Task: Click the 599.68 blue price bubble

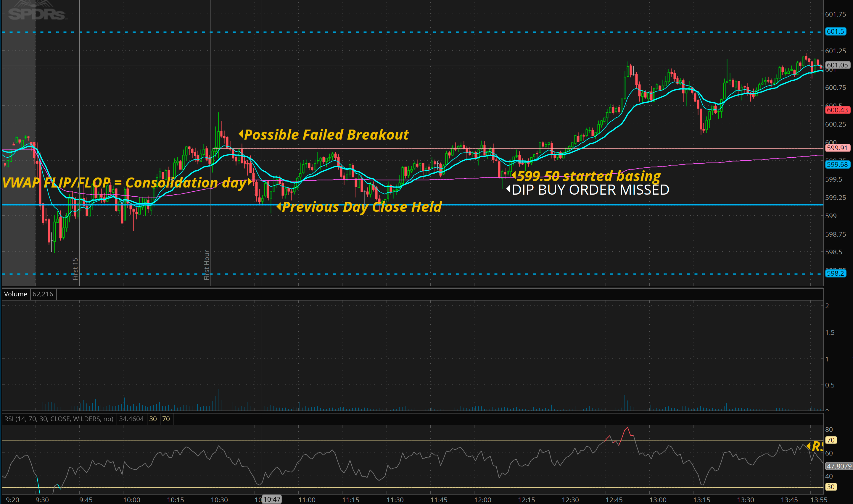Action: [x=837, y=164]
